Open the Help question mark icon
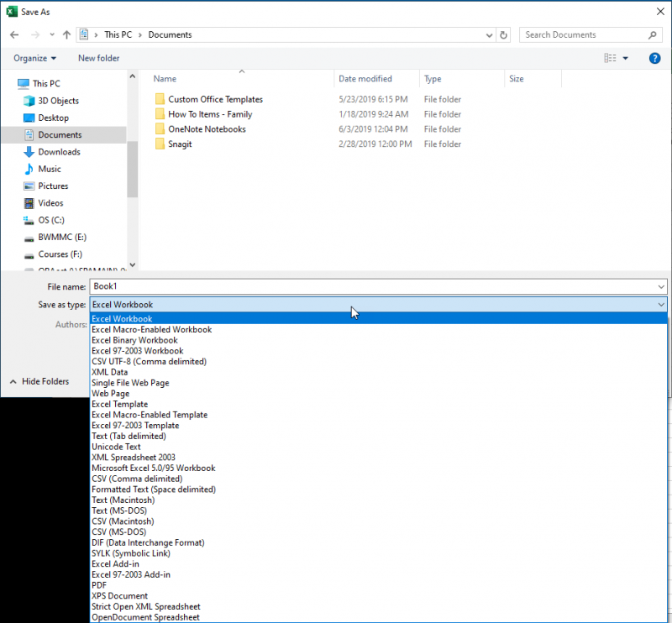 pos(654,58)
